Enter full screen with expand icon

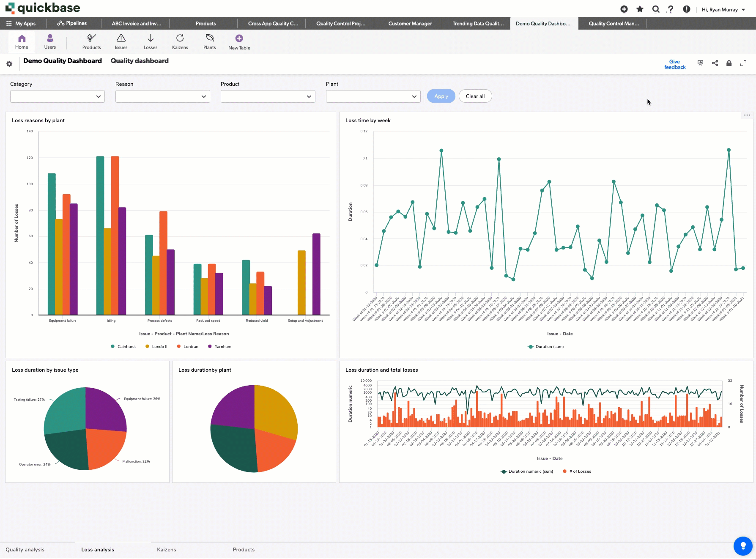click(743, 63)
